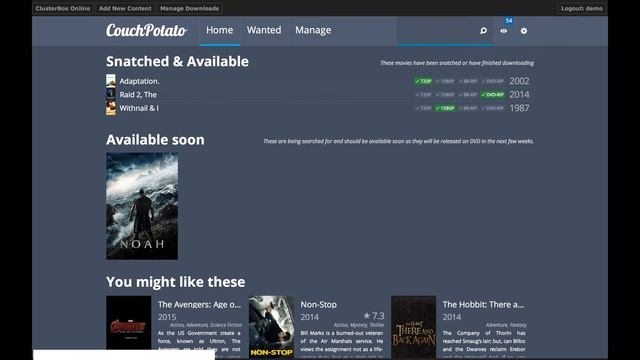Open the Non-Stop poster thumbnail
640x360 pixels.
point(271,327)
